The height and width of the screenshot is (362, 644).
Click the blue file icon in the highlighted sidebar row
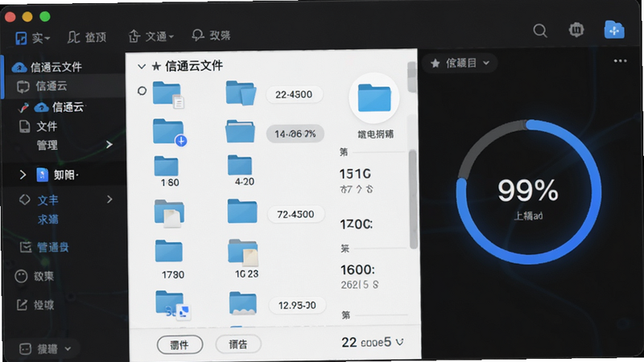click(x=43, y=175)
